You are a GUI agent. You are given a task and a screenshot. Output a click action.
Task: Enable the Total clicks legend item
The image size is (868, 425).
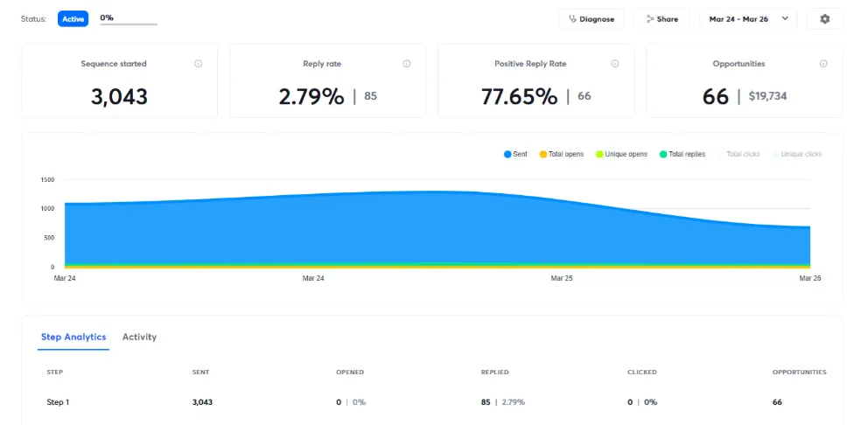[738, 155]
